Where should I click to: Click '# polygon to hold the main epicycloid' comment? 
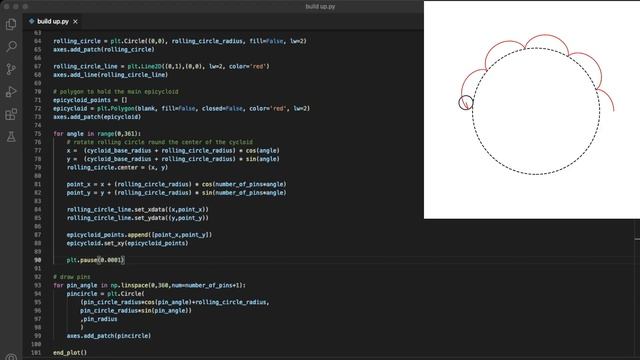116,91
